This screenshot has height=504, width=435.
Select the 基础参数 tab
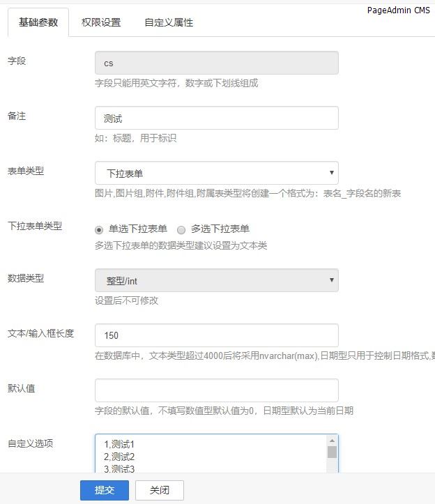(38, 22)
